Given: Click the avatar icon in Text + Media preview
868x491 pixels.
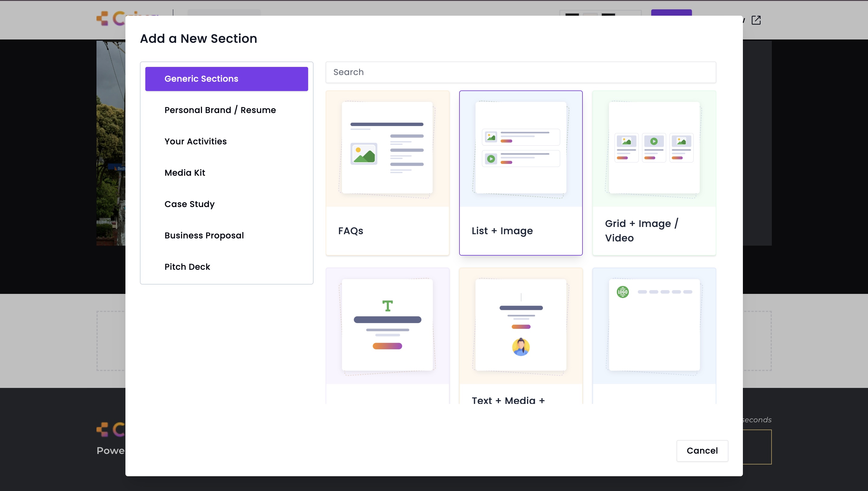Looking at the screenshot, I should (521, 347).
